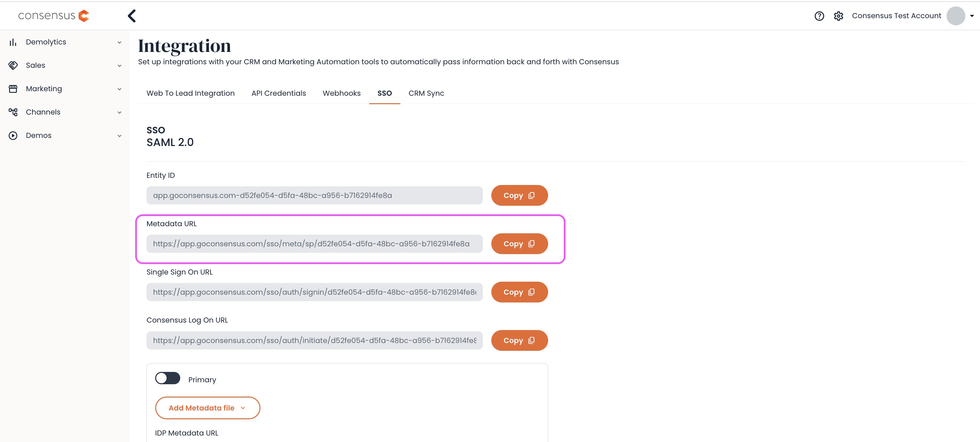This screenshot has height=442, width=980.
Task: Expand the Marketing menu chevron
Action: point(119,89)
